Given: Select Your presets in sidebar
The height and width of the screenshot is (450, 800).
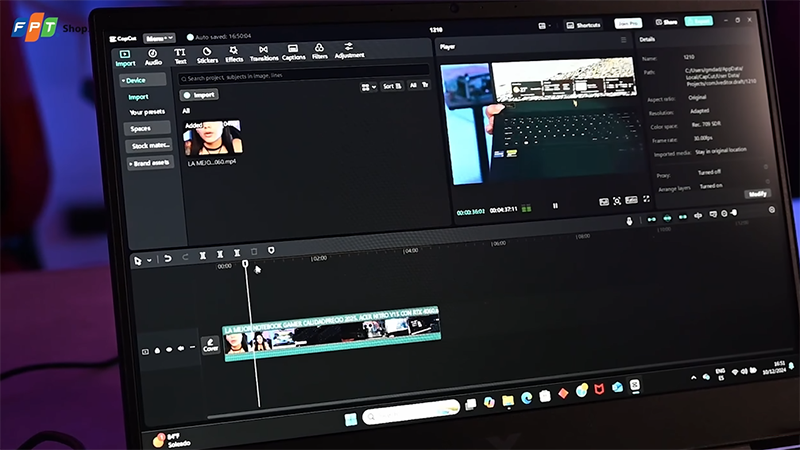Looking at the screenshot, I should pos(147,112).
